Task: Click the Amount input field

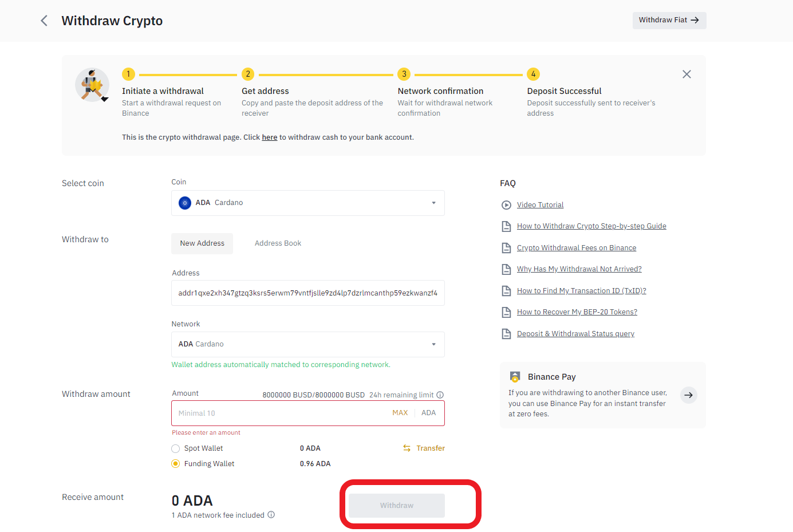Action: (x=308, y=413)
